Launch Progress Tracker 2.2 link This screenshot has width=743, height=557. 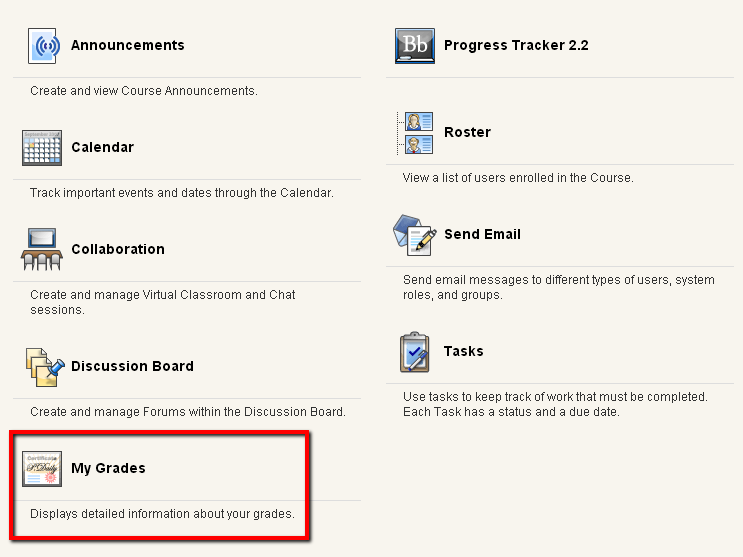click(516, 45)
